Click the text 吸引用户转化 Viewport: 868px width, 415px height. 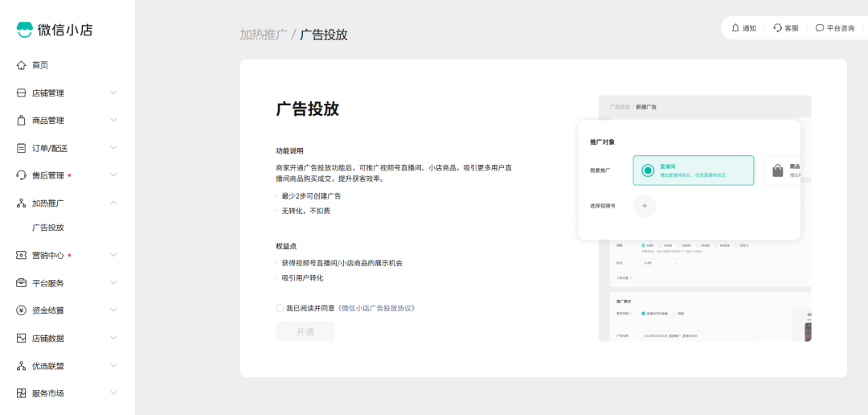302,278
